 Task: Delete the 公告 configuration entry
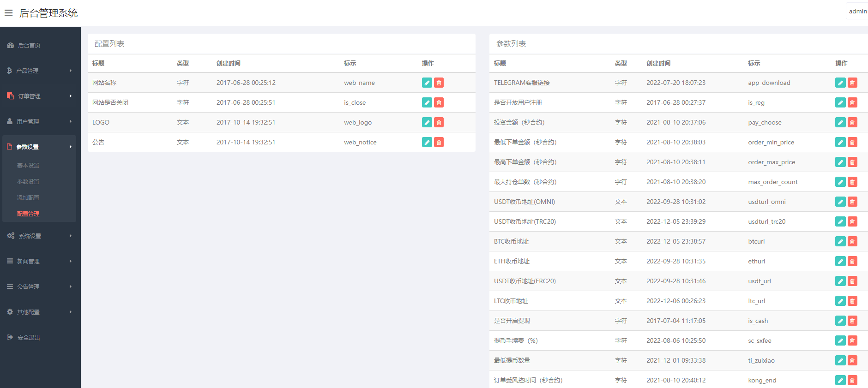coord(439,143)
